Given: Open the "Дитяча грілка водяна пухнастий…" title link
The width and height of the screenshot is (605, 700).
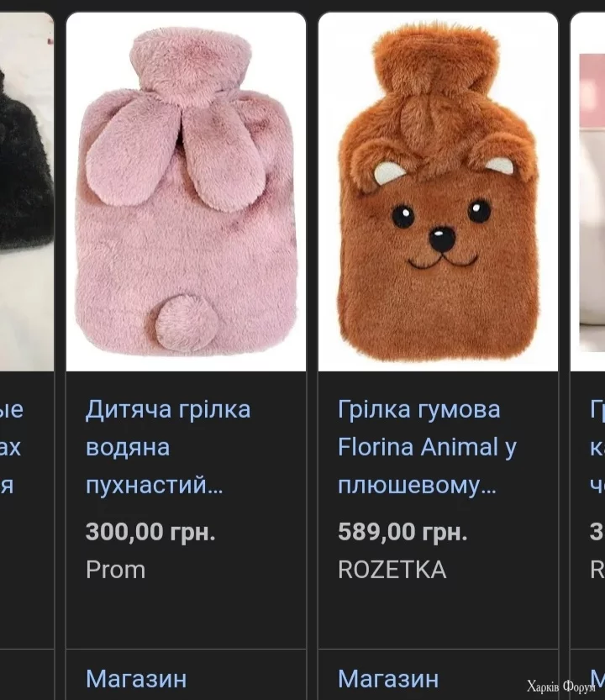Looking at the screenshot, I should [168, 447].
